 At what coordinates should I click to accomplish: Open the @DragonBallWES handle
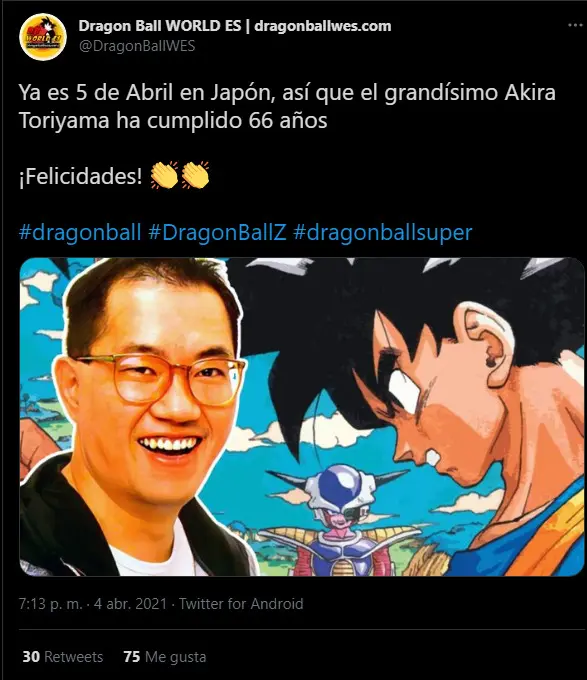pos(137,46)
